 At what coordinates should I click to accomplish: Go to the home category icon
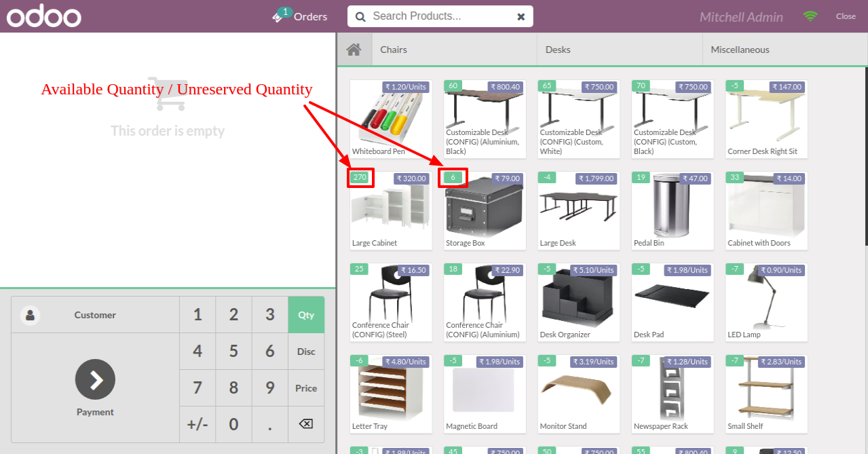pyautogui.click(x=353, y=50)
